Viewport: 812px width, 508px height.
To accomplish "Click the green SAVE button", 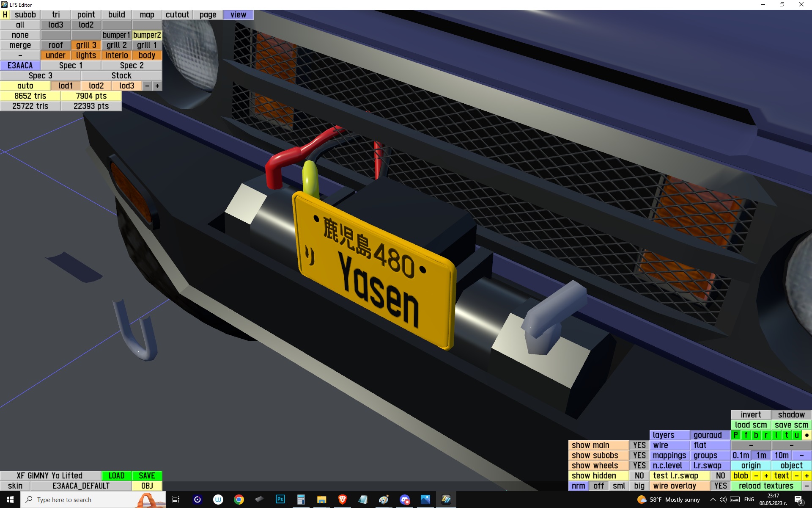I will pyautogui.click(x=147, y=475).
